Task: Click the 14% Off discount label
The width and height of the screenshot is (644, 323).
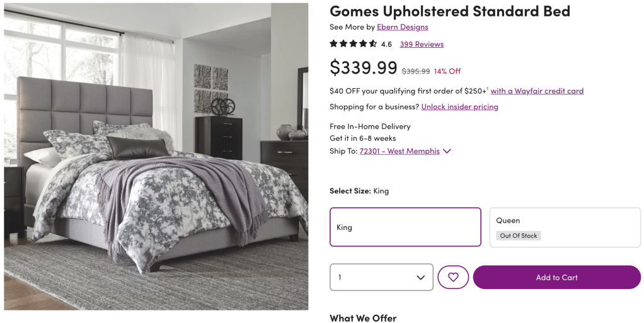Action: click(447, 71)
